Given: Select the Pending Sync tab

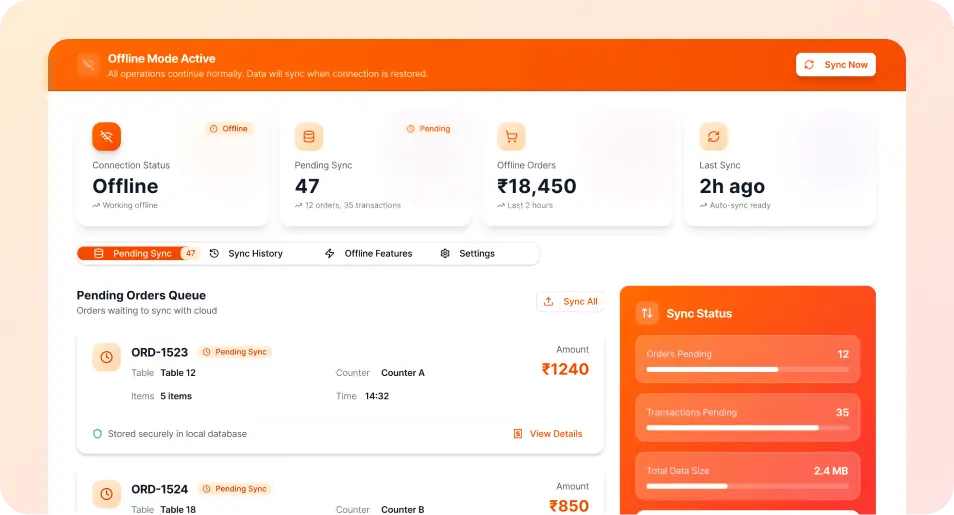Looking at the screenshot, I should (x=138, y=254).
